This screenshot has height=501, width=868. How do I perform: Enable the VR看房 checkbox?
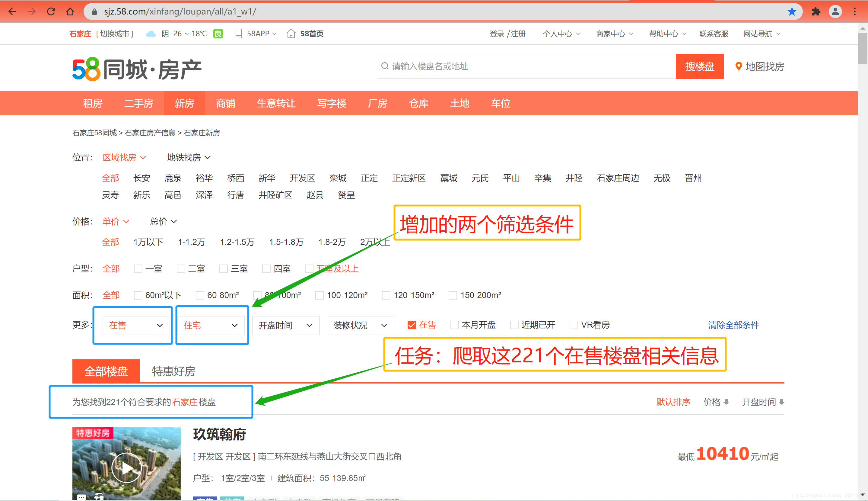pyautogui.click(x=574, y=325)
